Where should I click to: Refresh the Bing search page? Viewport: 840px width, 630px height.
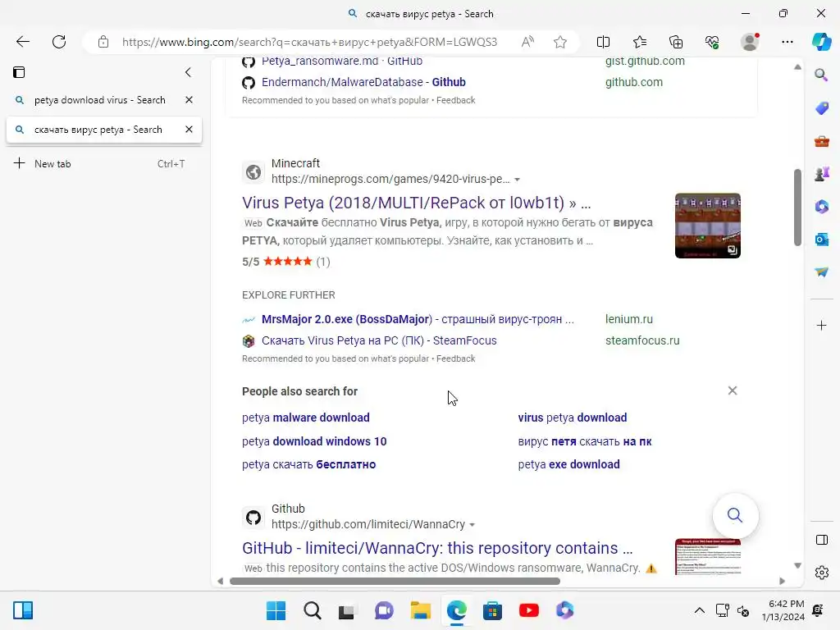pyautogui.click(x=59, y=42)
